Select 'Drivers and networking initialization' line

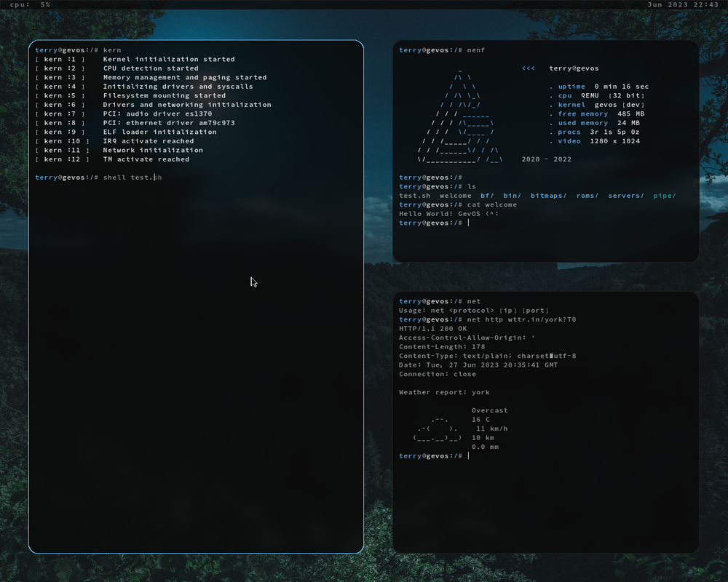click(187, 105)
